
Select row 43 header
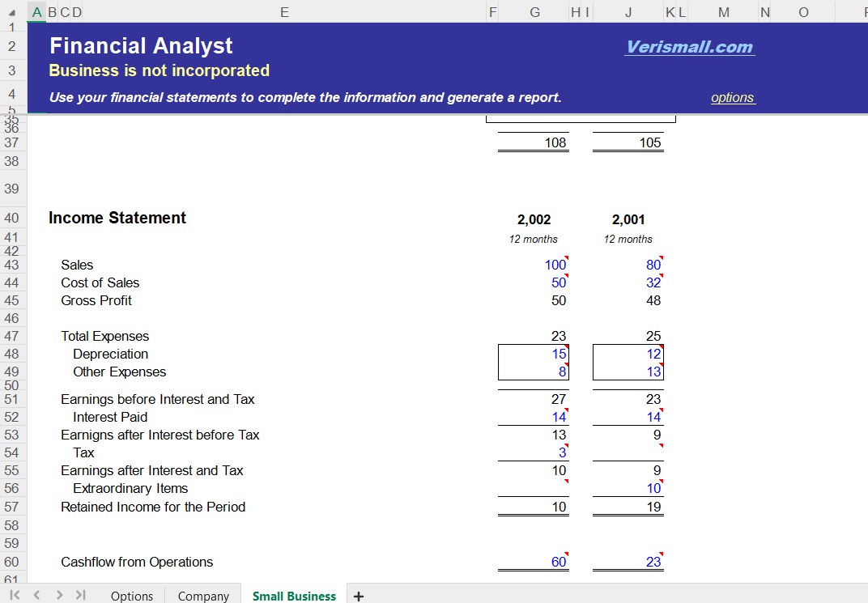click(x=11, y=265)
